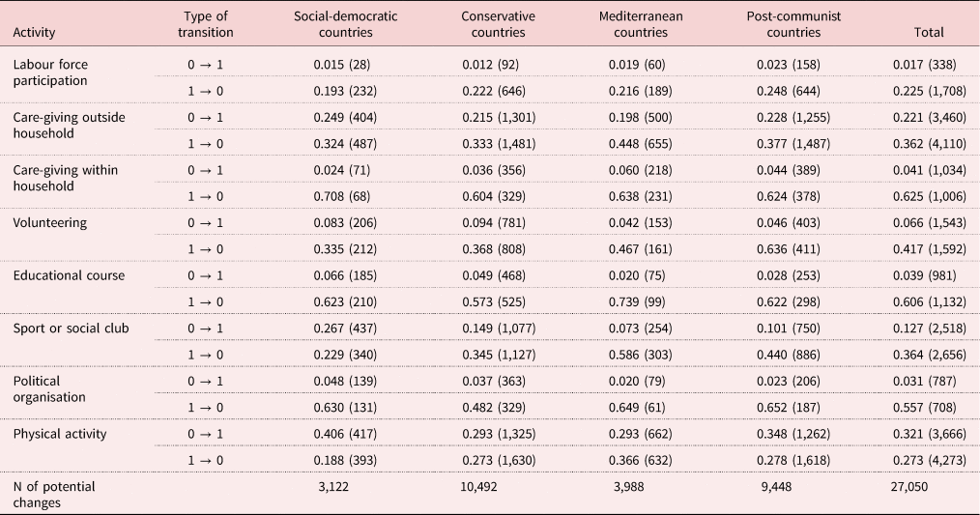Select the 'Care-giving outside household' row label

(x=69, y=125)
